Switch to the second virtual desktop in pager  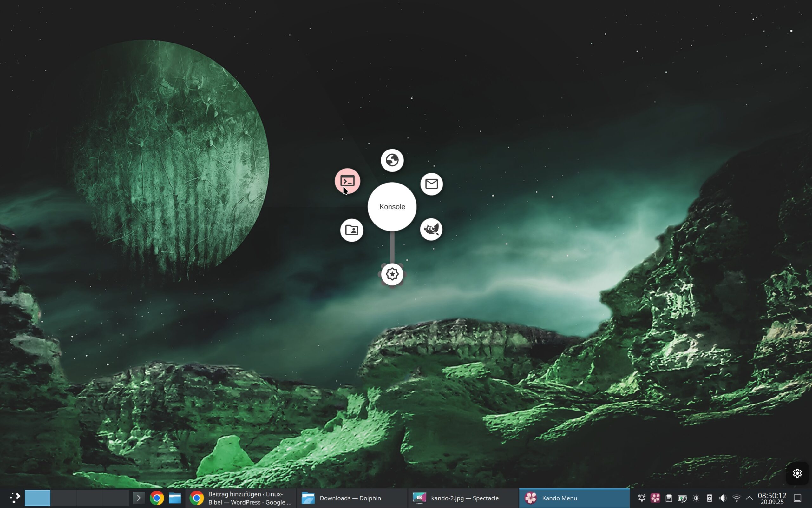point(64,498)
